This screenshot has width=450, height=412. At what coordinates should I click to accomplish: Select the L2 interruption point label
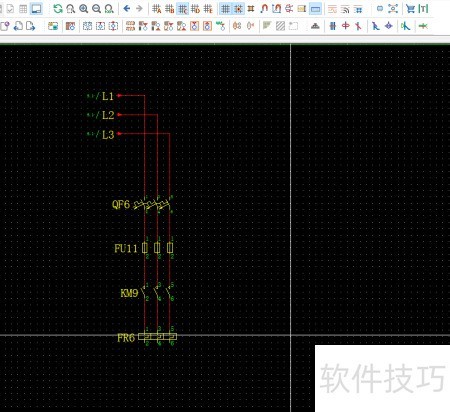click(x=108, y=115)
